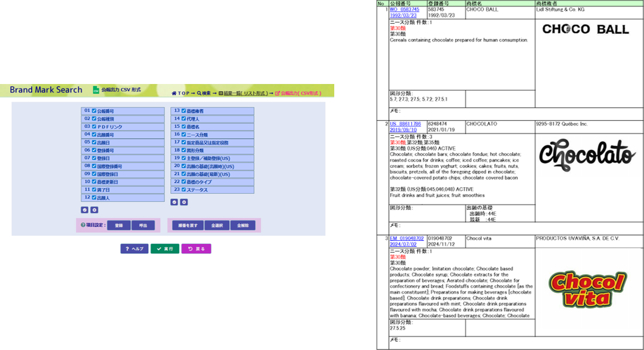
Task: Click the Chocolato script logo image
Action: coord(587,155)
